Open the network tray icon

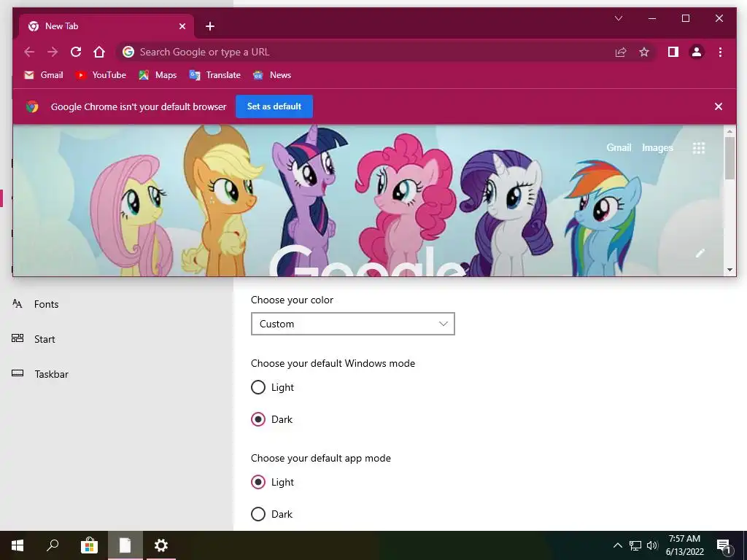635,545
